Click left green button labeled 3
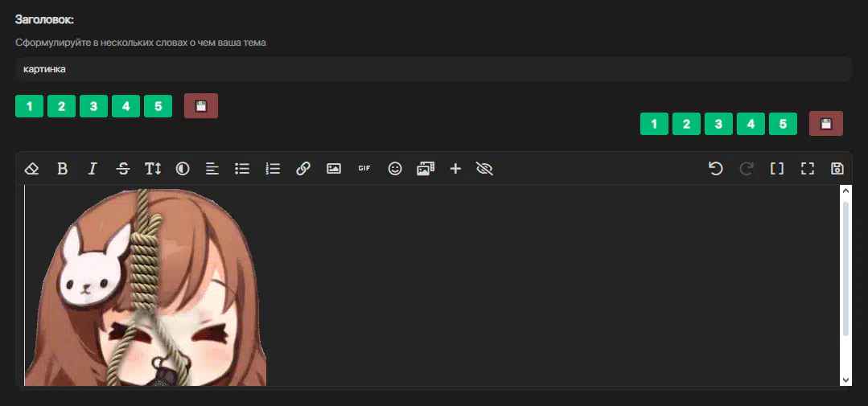868x406 pixels. pos(93,106)
